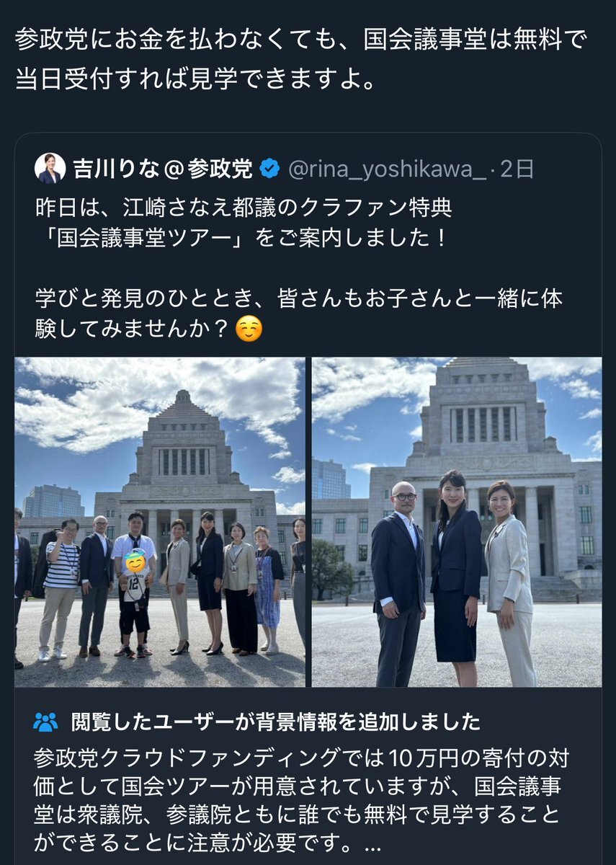Click the woman in white suit
The image size is (616, 865).
(511, 582)
